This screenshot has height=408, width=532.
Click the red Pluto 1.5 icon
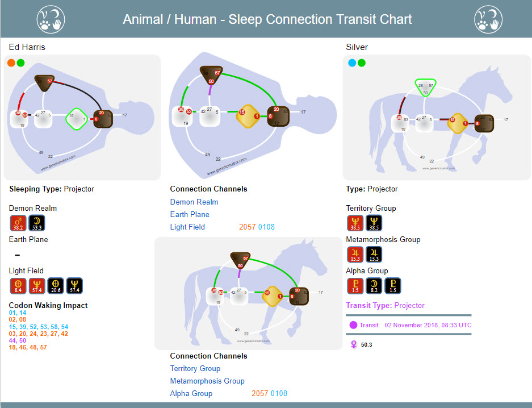point(355,285)
